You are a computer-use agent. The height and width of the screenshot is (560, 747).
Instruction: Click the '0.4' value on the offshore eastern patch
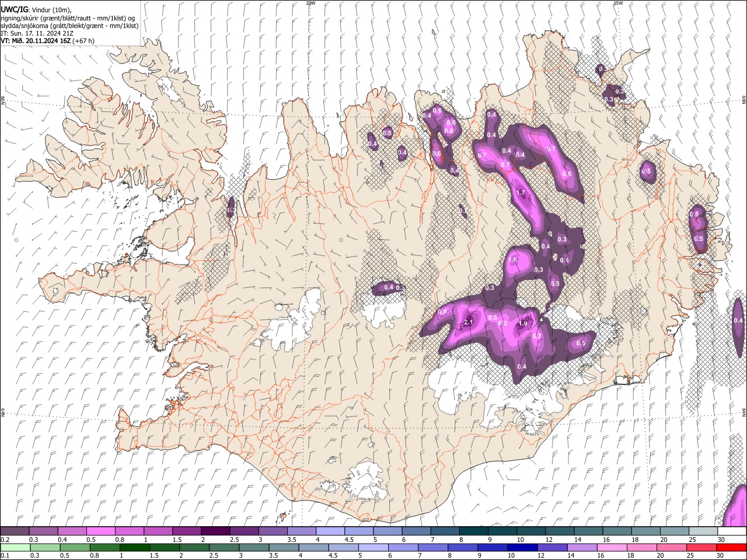(738, 320)
